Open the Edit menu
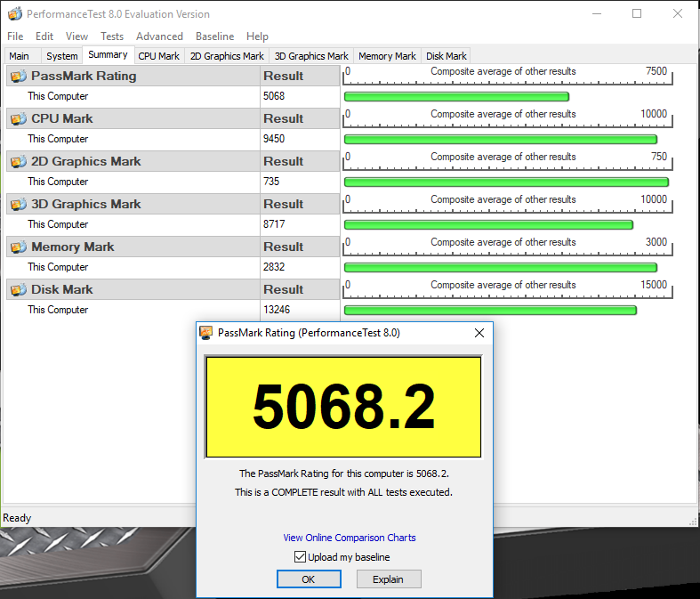Screen dimensions: 700x599 [44, 36]
